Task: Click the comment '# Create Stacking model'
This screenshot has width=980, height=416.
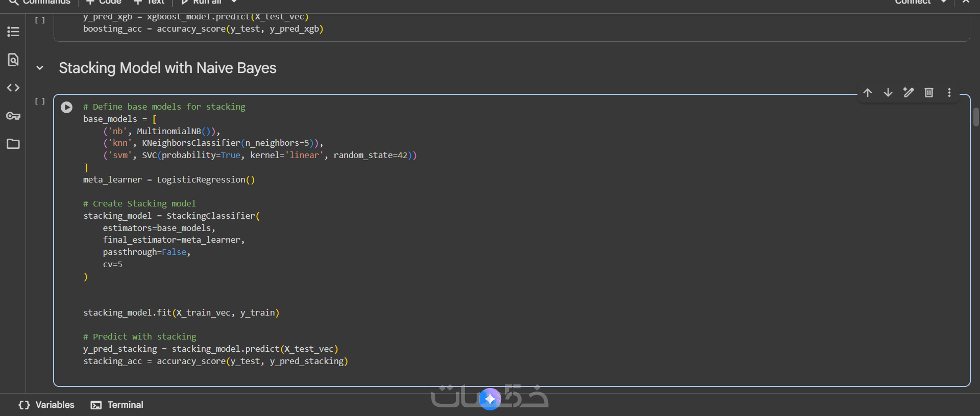Action: (x=139, y=203)
